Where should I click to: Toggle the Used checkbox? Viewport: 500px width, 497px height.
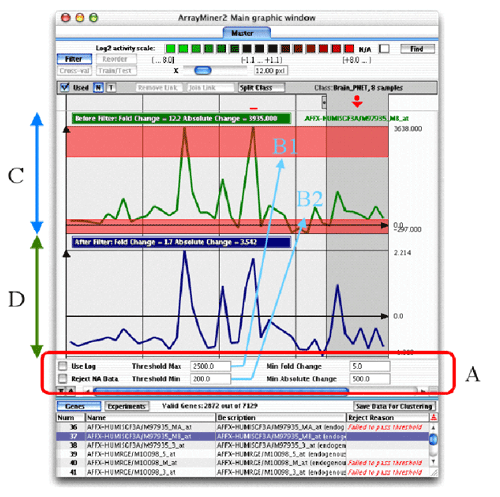pos(64,88)
